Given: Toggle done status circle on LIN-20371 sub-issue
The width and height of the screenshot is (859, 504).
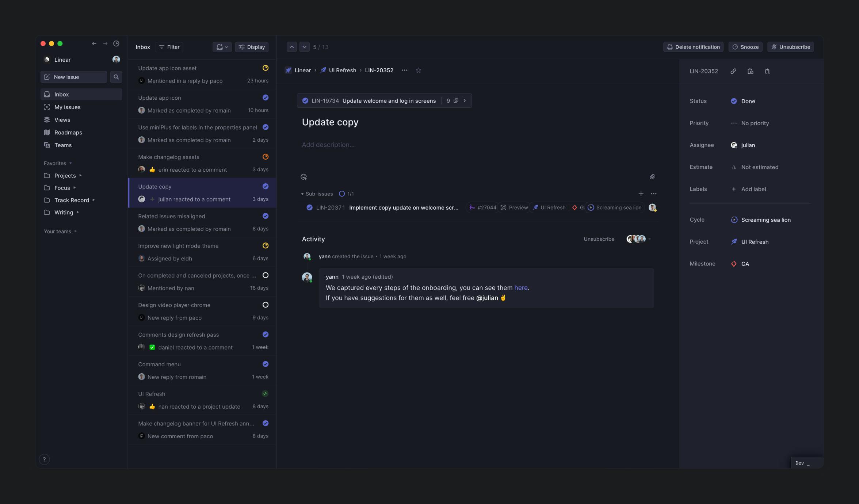Looking at the screenshot, I should pyautogui.click(x=309, y=207).
